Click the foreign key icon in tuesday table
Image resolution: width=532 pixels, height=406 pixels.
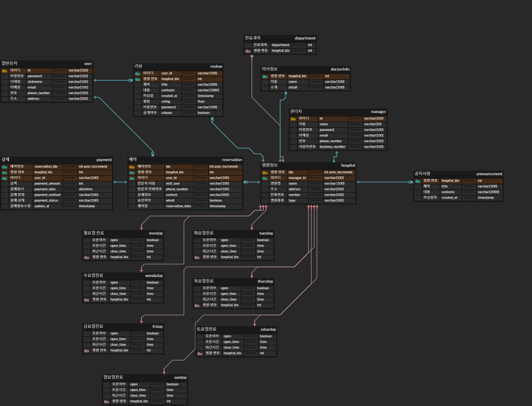pos(197,257)
